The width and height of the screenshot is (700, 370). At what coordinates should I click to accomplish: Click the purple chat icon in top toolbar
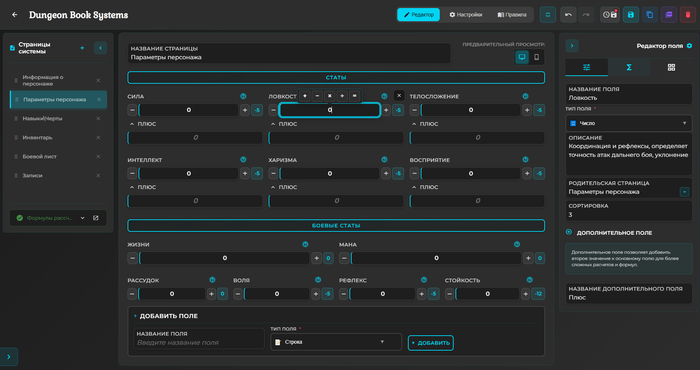tap(669, 15)
